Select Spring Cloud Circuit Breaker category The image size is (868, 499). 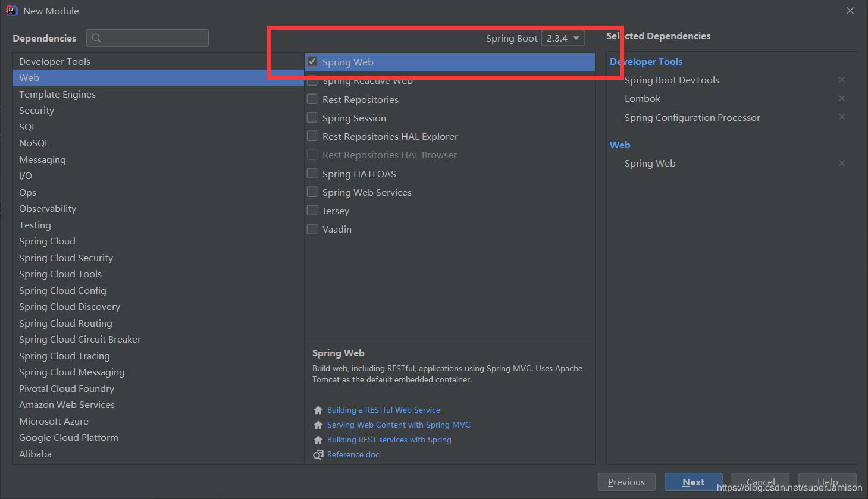click(158, 340)
